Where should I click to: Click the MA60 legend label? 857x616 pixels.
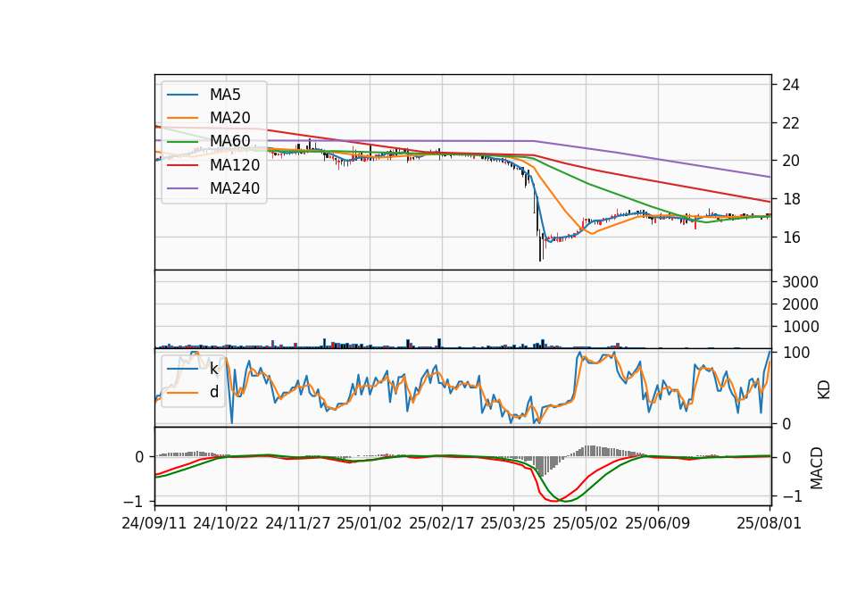click(229, 141)
